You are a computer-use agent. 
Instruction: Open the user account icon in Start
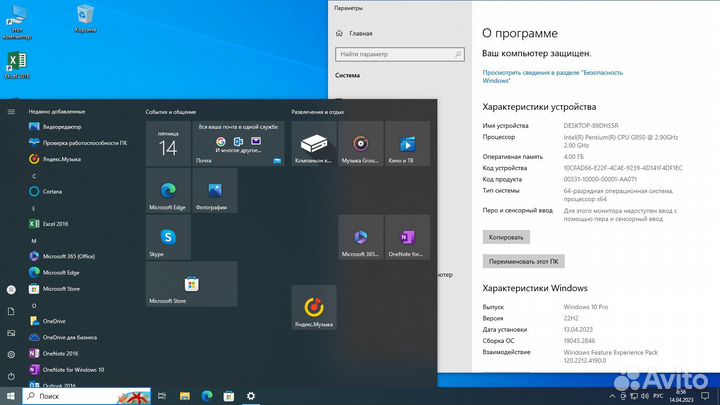coord(11,290)
